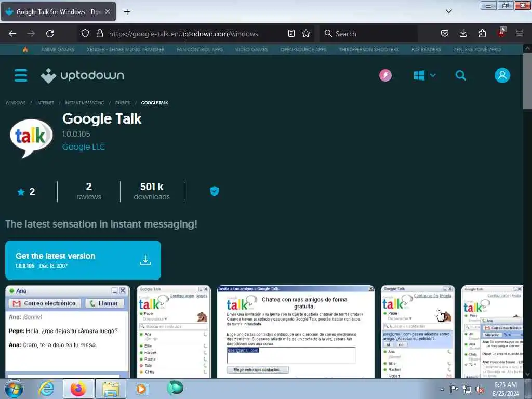Open Video Games link
Screen dimensions: 532x399
click(251, 49)
